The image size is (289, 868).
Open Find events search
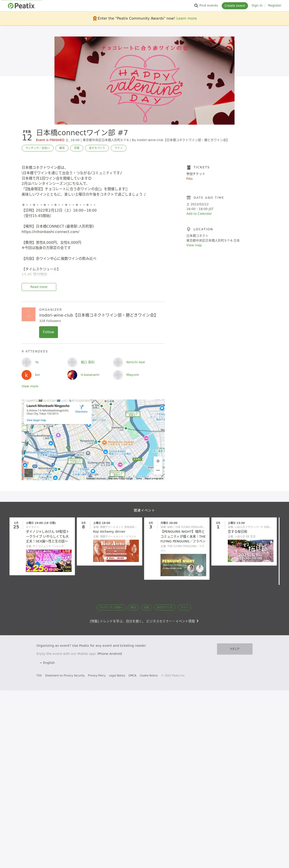coord(206,5)
